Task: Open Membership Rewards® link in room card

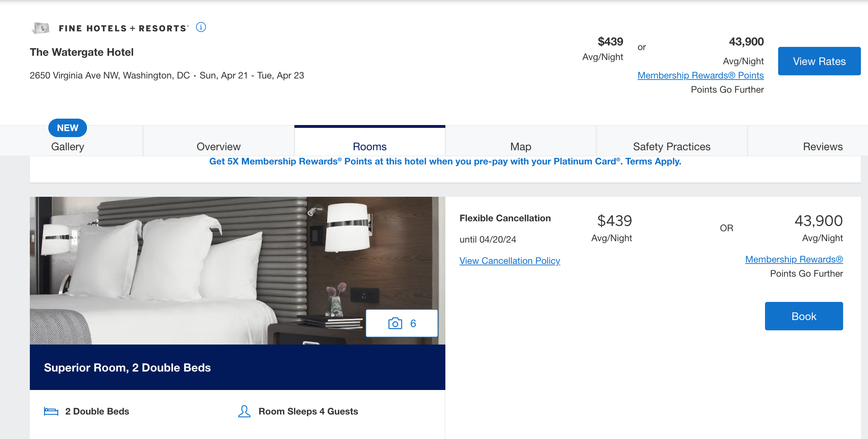Action: point(794,259)
